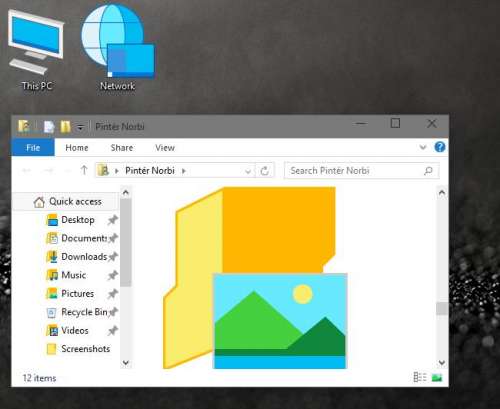The image size is (500, 409).
Task: Switch to the View ribbon tab
Action: [x=165, y=148]
